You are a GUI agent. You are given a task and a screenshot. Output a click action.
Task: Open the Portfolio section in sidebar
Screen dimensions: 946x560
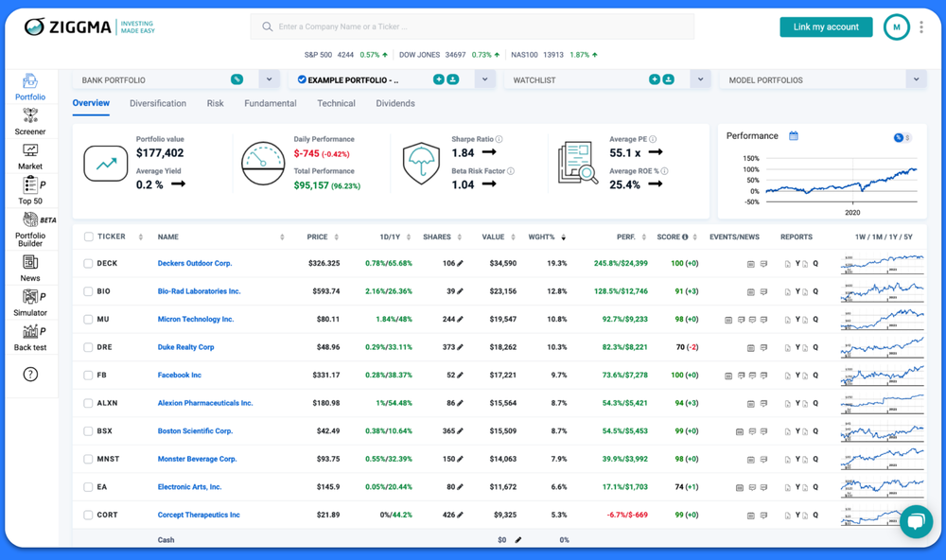click(30, 87)
